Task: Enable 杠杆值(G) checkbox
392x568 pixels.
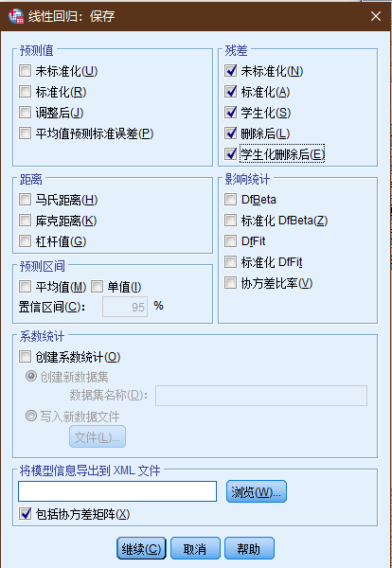Action: [25, 240]
